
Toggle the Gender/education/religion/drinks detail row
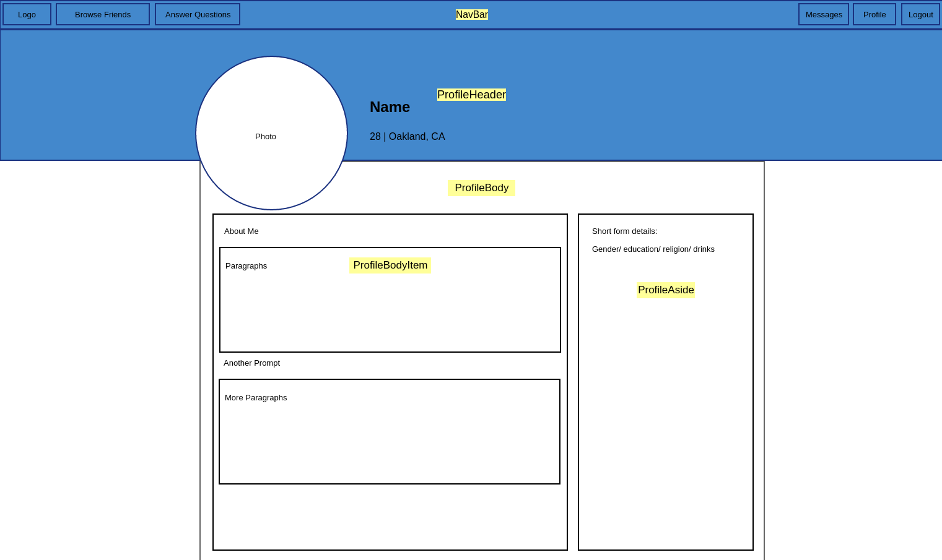653,249
